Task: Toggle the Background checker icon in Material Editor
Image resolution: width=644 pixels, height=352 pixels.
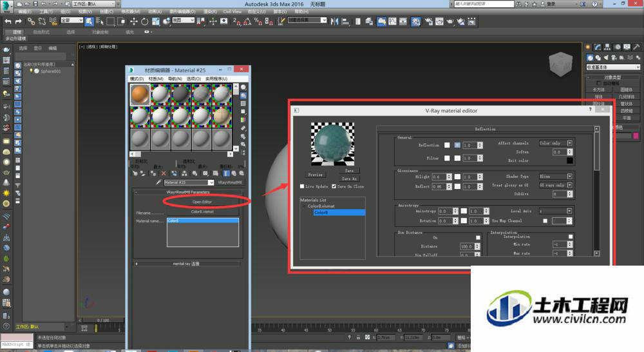Action: point(243,104)
